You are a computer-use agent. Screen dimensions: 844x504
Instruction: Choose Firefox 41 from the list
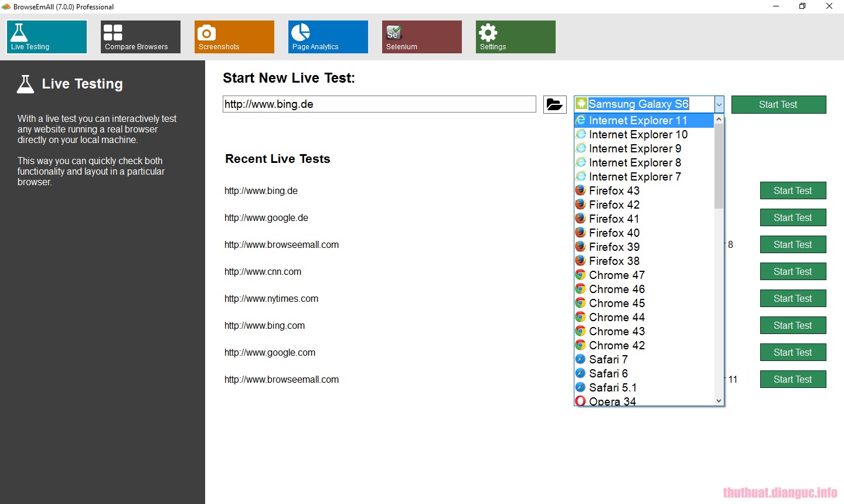point(644,219)
